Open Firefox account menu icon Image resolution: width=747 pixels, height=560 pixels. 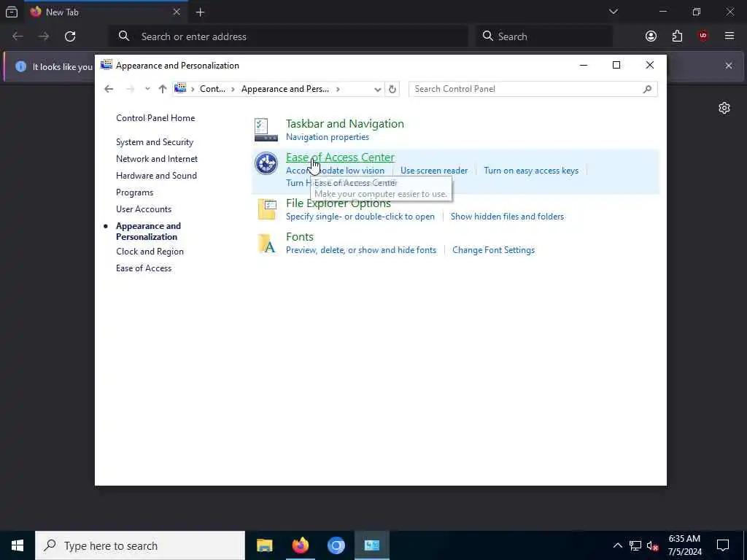point(651,36)
